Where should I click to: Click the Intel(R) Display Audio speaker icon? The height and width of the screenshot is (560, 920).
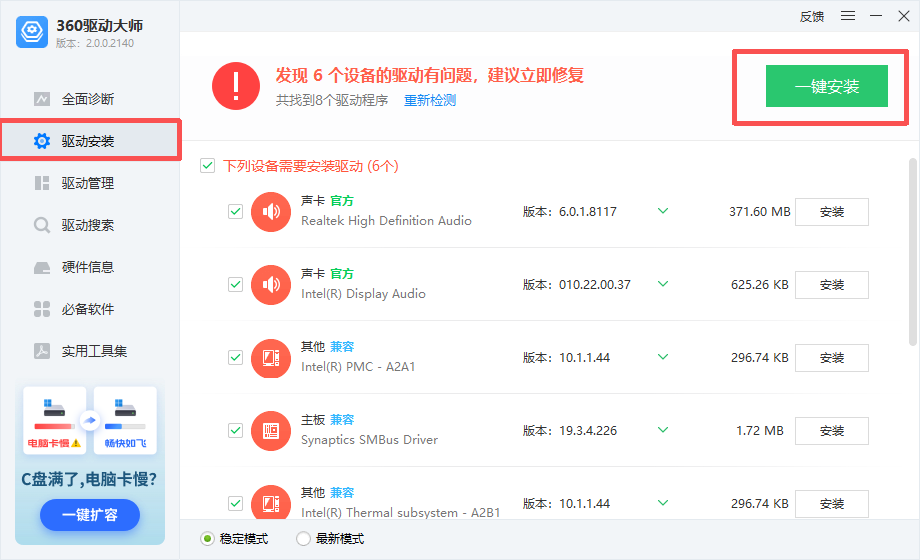270,285
